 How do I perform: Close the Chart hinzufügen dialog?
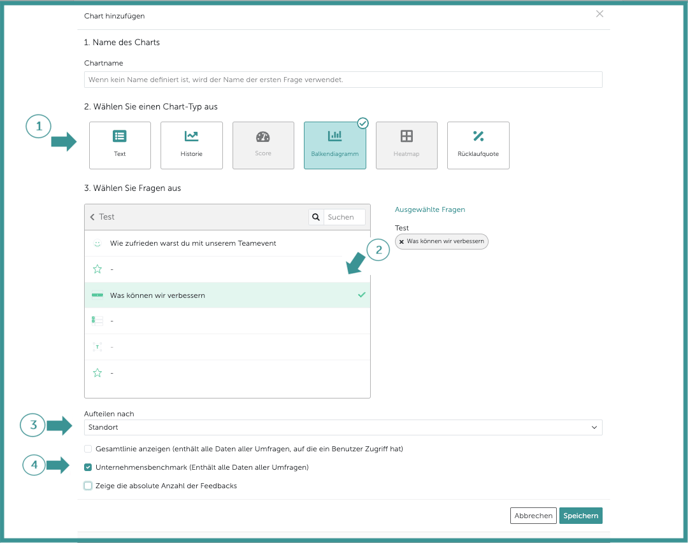(599, 14)
